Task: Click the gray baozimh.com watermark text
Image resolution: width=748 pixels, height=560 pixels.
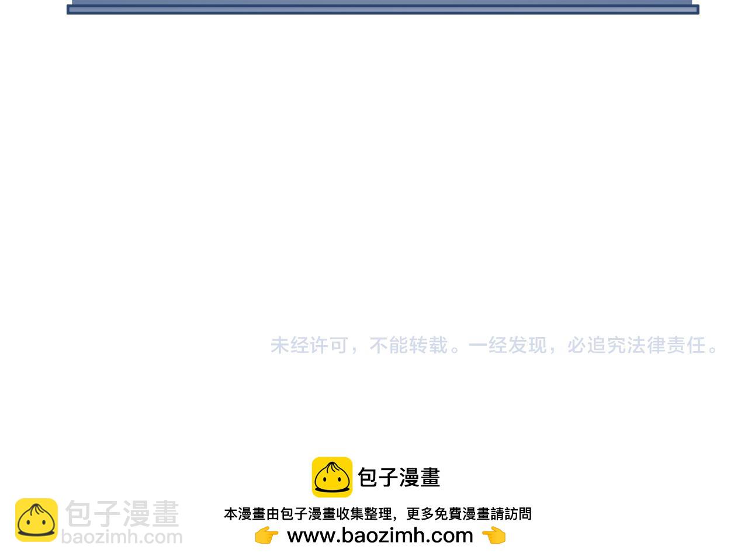Action: click(x=122, y=537)
